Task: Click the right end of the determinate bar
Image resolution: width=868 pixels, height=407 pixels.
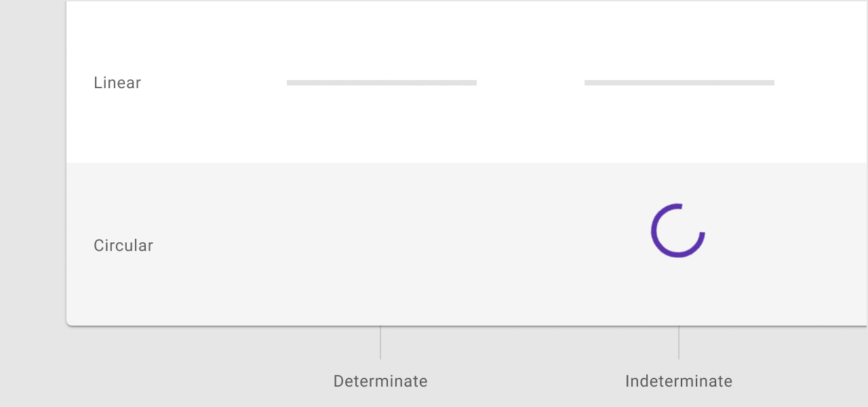Action: (474, 83)
